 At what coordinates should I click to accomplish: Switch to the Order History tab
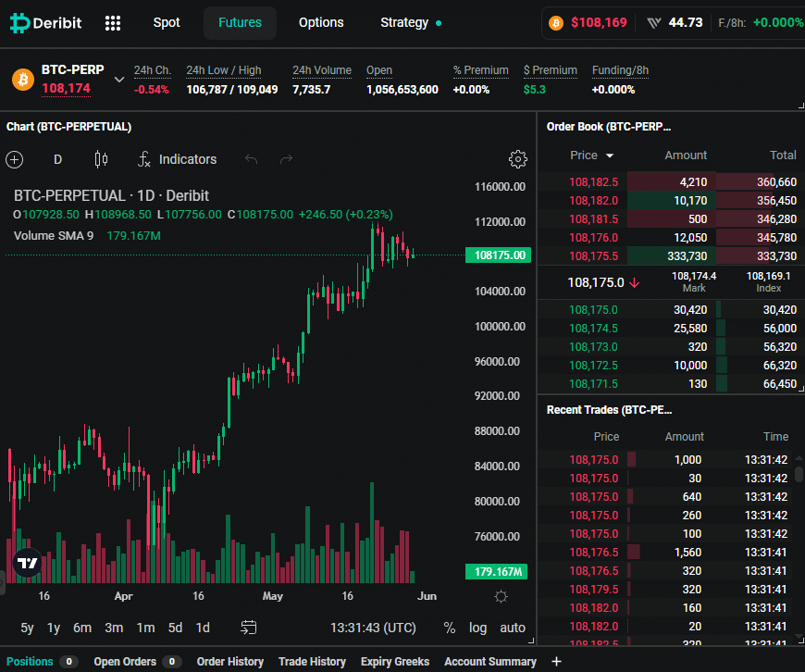coord(230,661)
